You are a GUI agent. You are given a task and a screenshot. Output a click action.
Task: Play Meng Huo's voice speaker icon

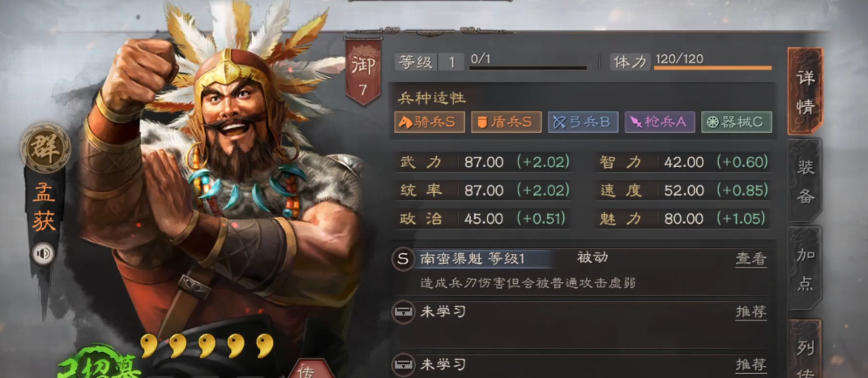click(43, 254)
